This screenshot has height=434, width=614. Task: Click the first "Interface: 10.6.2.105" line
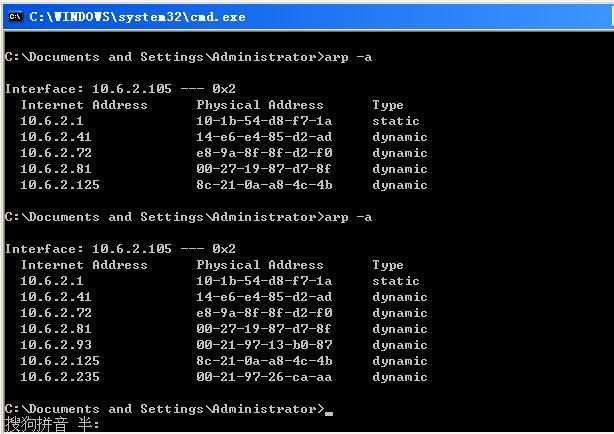coord(120,89)
